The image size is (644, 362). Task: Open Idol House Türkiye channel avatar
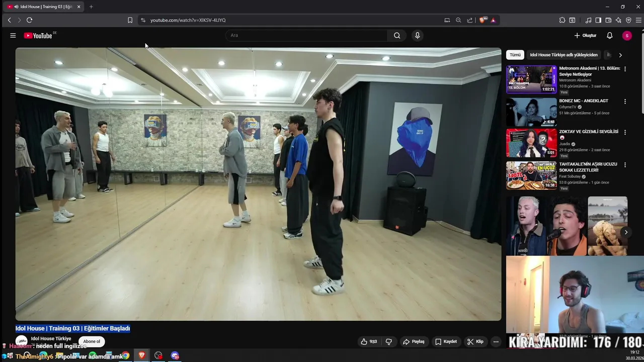pos(22,341)
